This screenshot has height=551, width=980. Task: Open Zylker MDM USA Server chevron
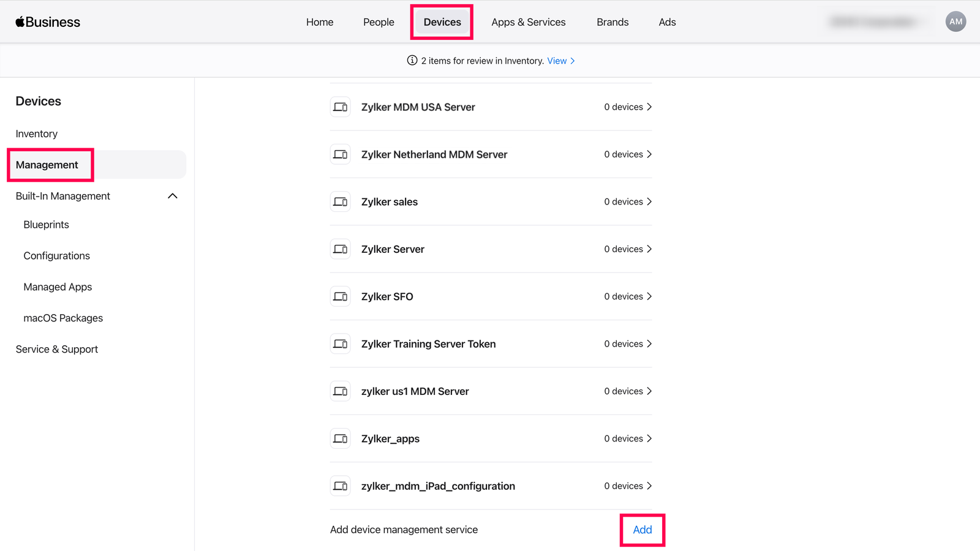[649, 107]
